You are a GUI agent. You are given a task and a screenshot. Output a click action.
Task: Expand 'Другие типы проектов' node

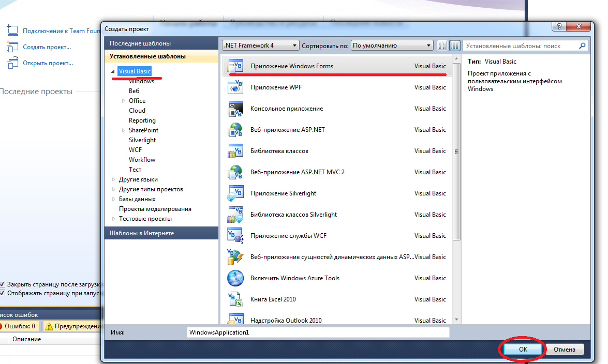pyautogui.click(x=113, y=189)
